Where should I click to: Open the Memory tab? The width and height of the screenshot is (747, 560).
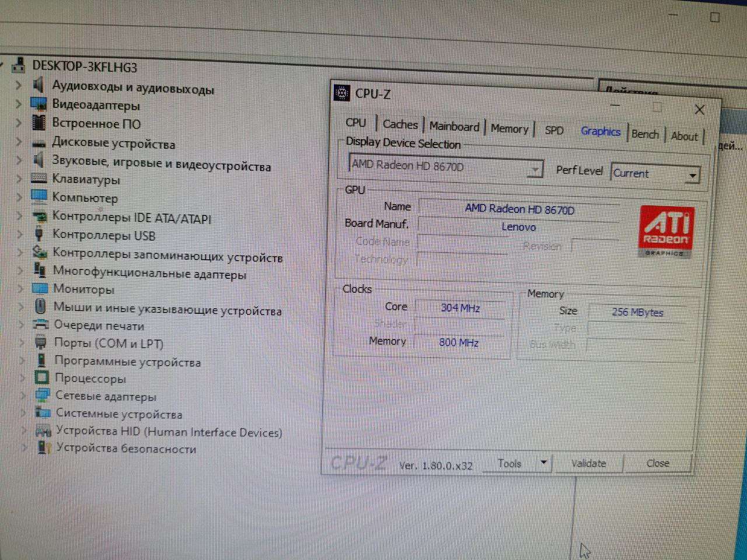tap(509, 129)
